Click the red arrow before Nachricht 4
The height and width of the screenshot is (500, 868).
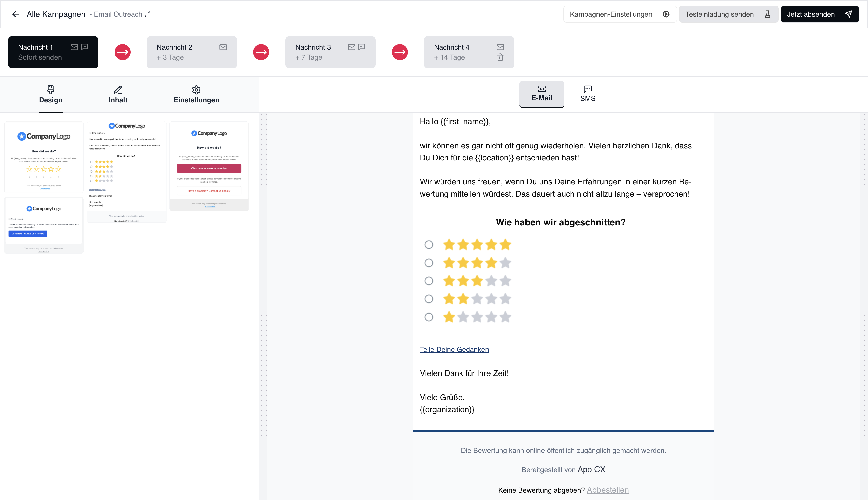(400, 52)
